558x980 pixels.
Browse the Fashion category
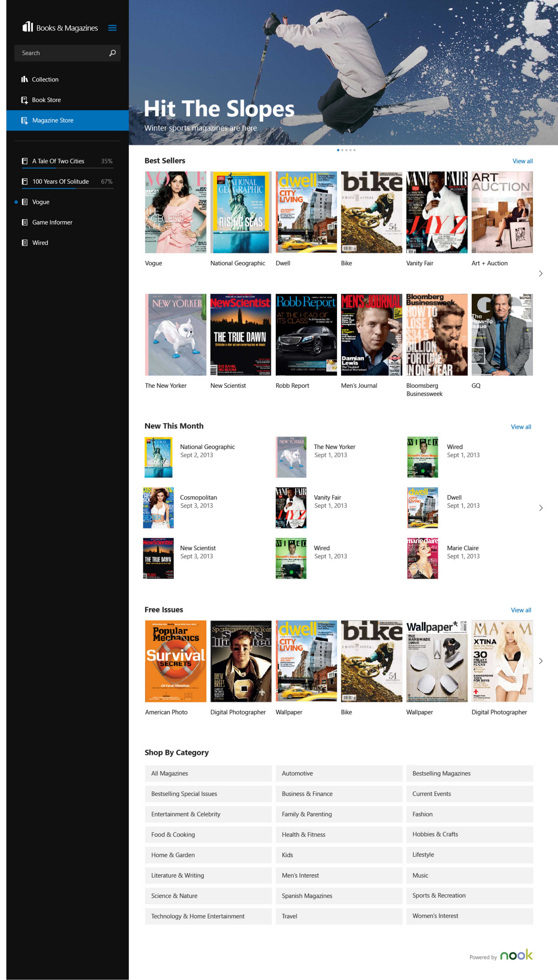[x=469, y=814]
